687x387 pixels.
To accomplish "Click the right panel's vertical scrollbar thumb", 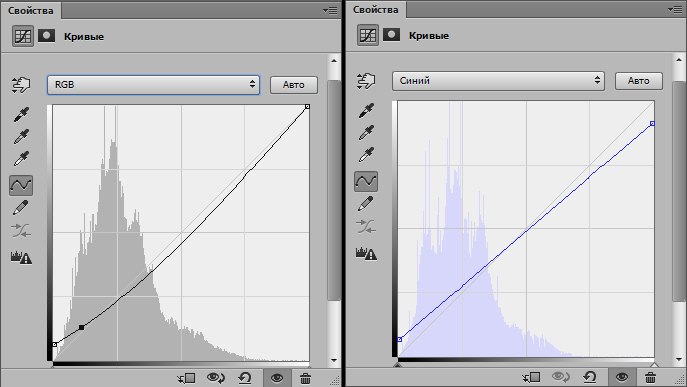I will (x=679, y=191).
